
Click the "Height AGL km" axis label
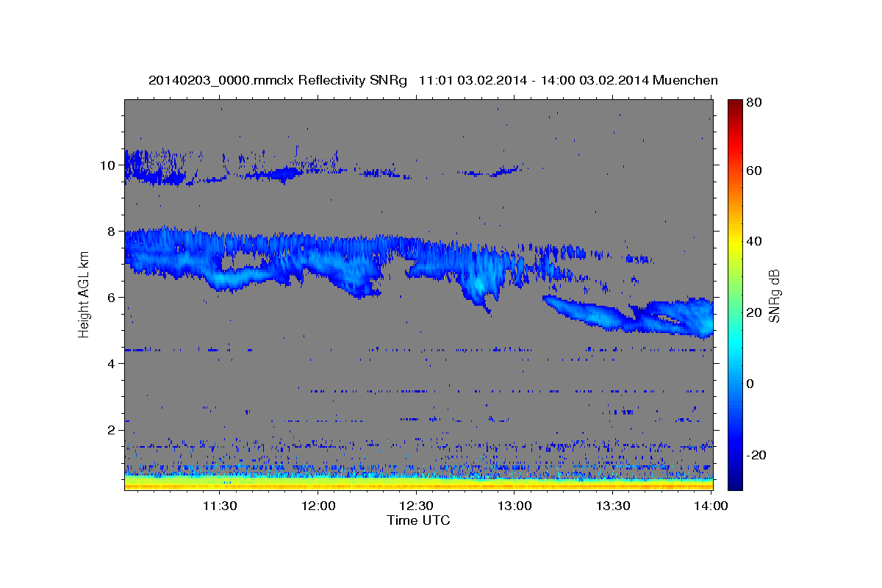click(84, 295)
